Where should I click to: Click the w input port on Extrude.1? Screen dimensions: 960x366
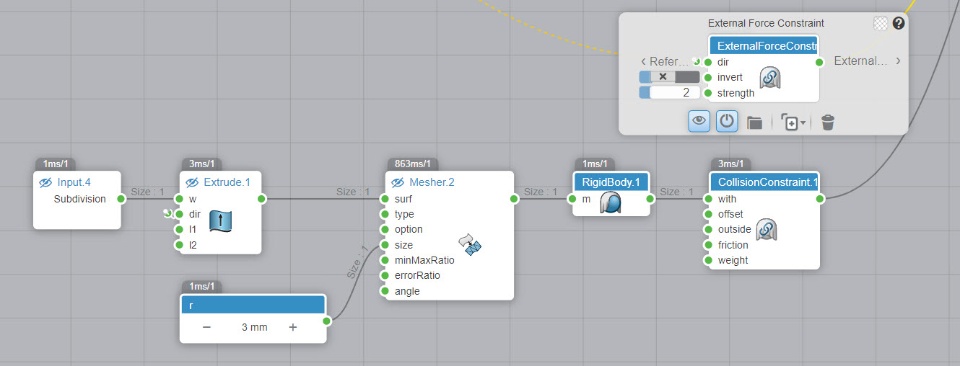[x=179, y=199]
